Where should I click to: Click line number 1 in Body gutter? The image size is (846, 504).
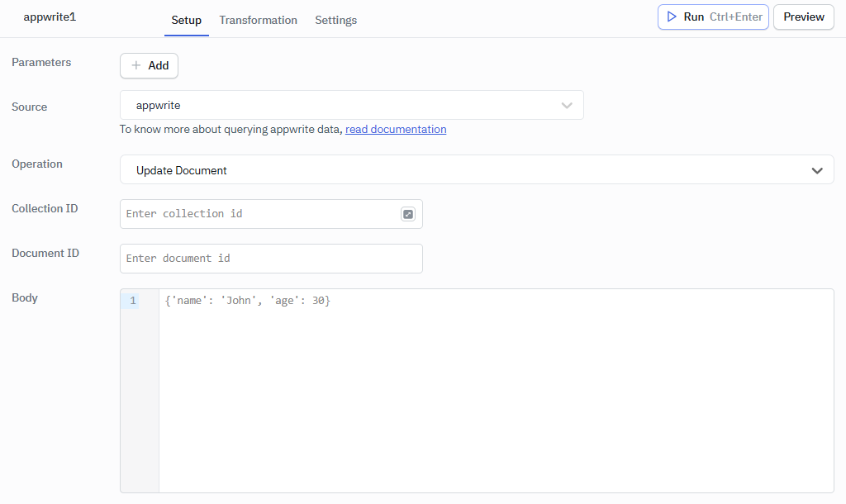(133, 301)
